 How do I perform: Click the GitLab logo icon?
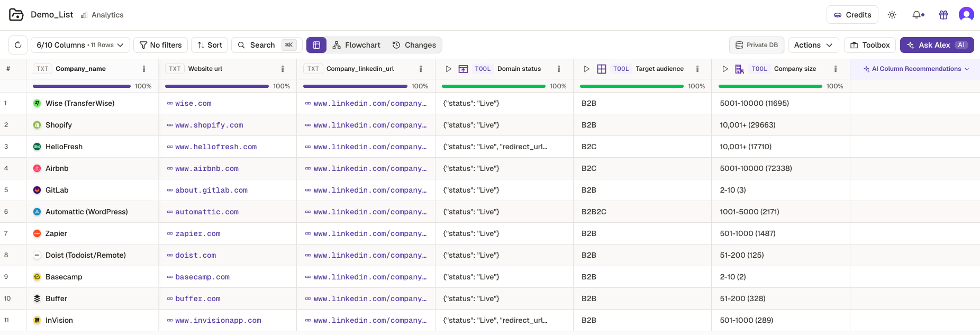(x=37, y=190)
